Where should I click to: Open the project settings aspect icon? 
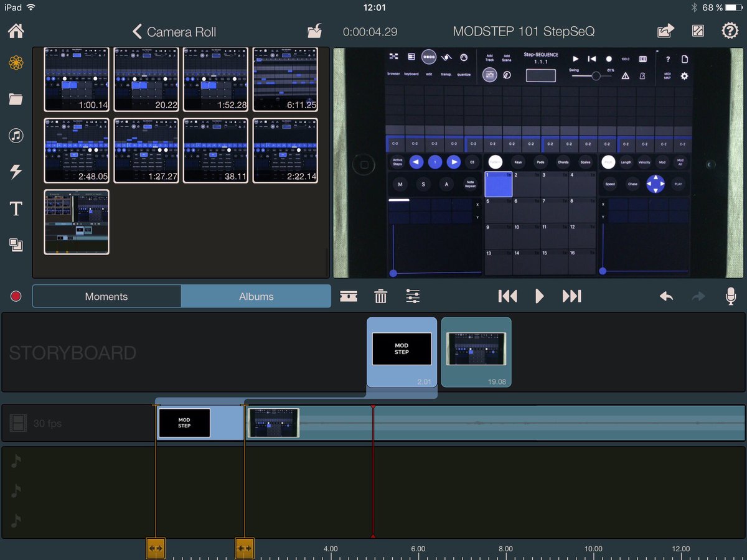[698, 31]
